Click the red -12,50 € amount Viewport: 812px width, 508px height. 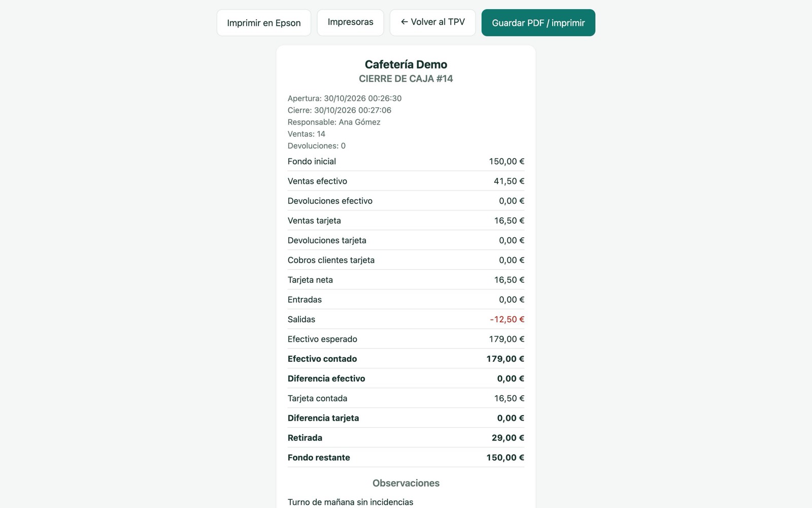point(507,320)
